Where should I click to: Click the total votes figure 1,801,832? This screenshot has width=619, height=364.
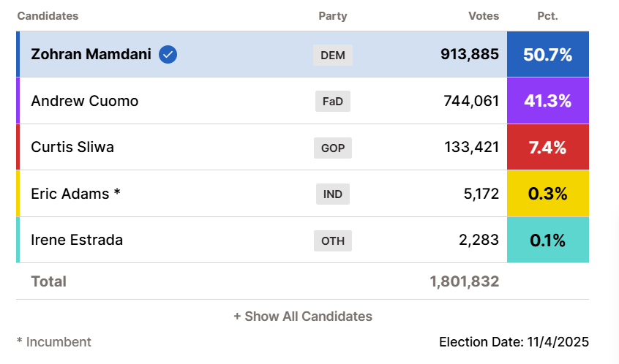465,281
